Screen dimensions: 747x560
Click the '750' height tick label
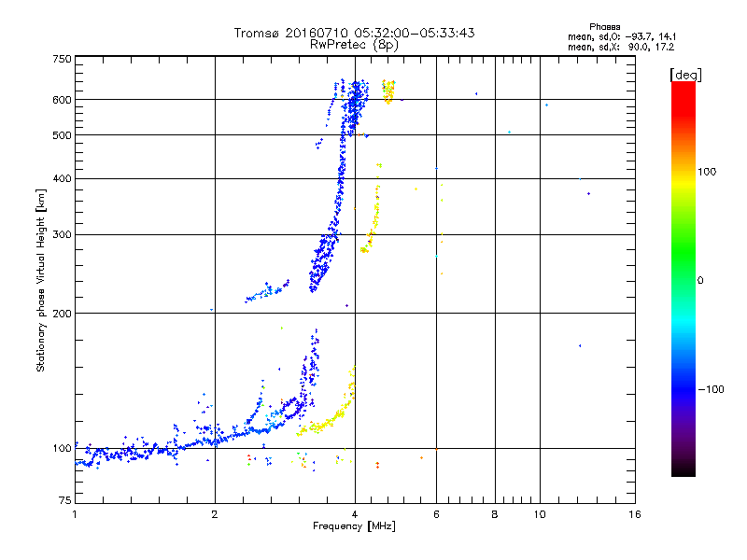pyautogui.click(x=63, y=59)
